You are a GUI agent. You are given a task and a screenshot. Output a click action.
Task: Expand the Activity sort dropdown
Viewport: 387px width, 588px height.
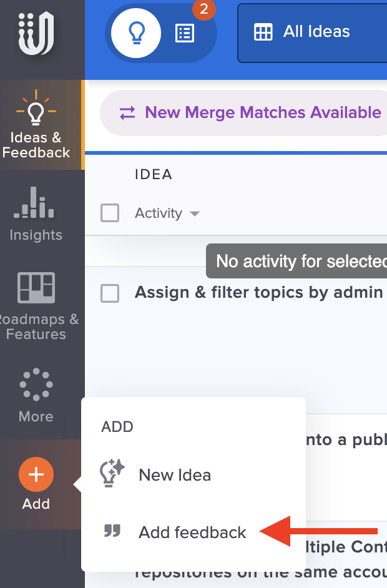coord(167,213)
